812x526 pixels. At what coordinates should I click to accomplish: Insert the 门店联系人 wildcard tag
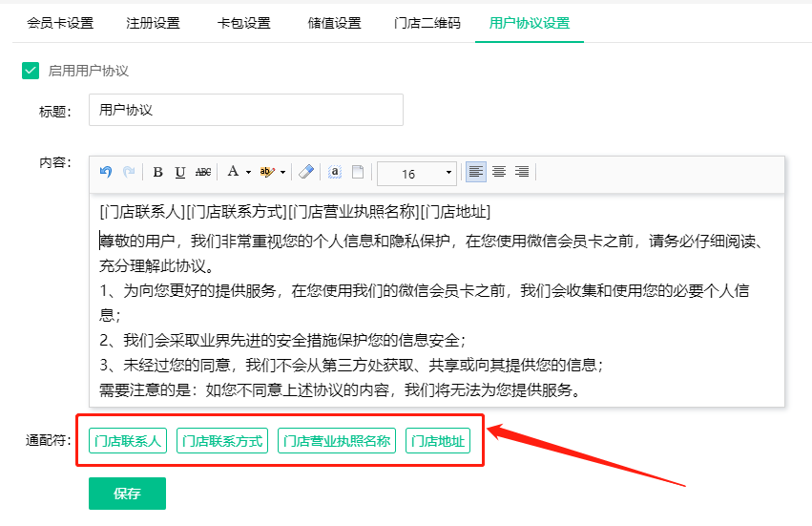point(128,441)
